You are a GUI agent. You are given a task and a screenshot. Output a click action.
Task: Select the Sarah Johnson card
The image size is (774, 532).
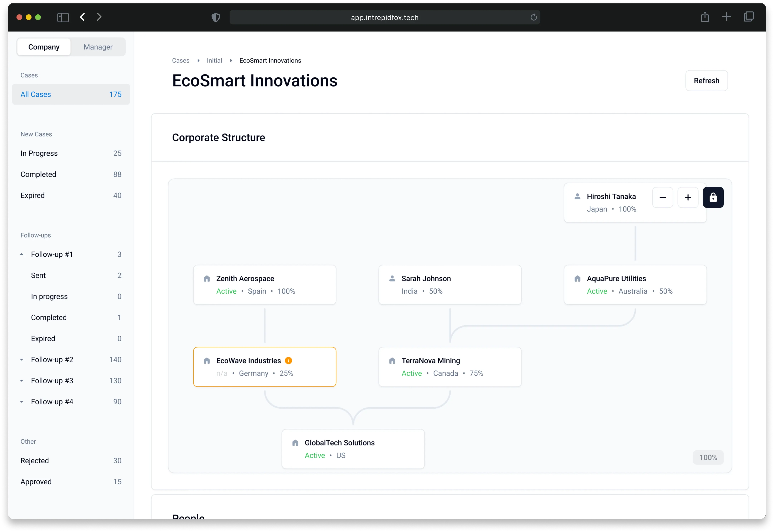tap(450, 285)
